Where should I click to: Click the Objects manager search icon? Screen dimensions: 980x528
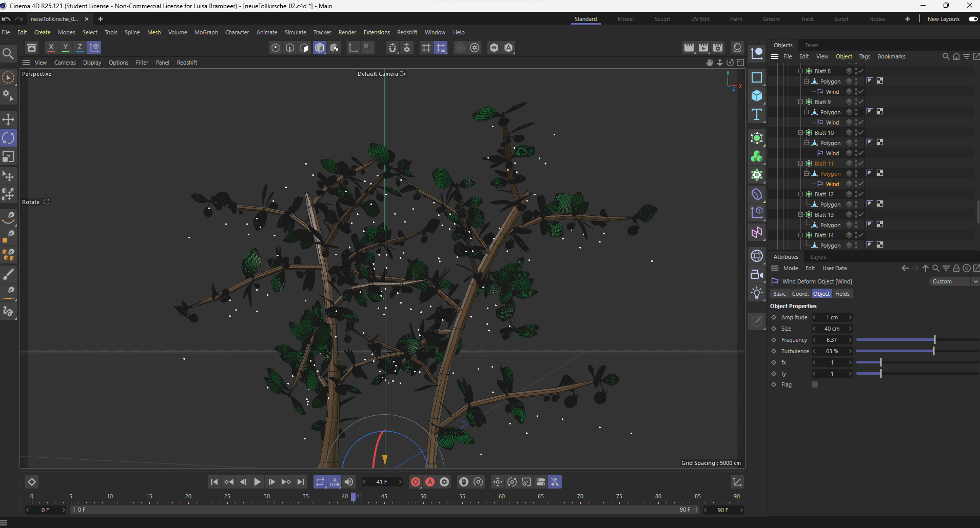946,56
